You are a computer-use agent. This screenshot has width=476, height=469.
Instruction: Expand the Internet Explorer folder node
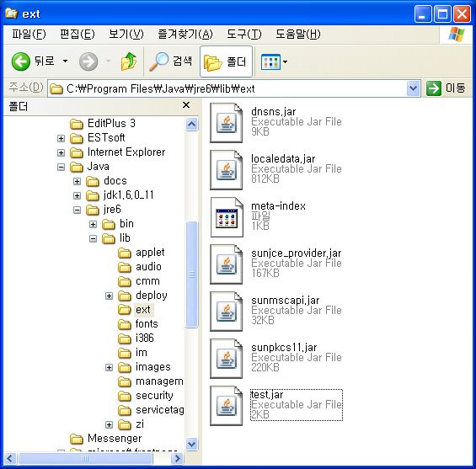point(61,152)
